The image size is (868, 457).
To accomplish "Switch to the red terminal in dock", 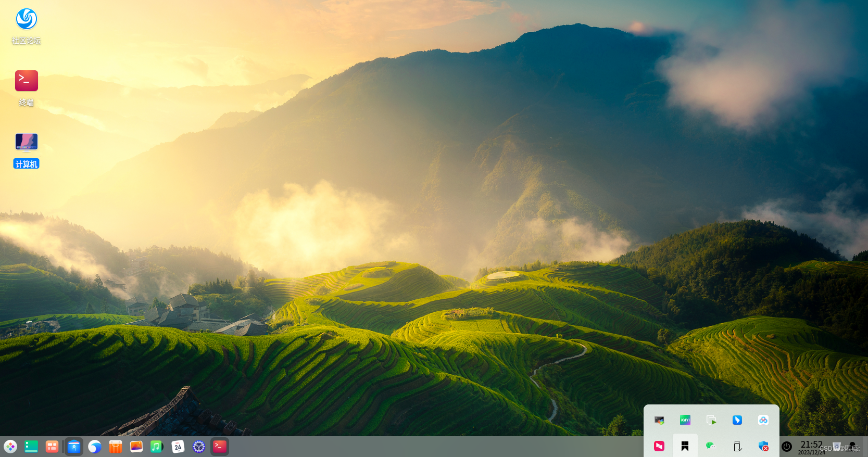I will [x=220, y=447].
